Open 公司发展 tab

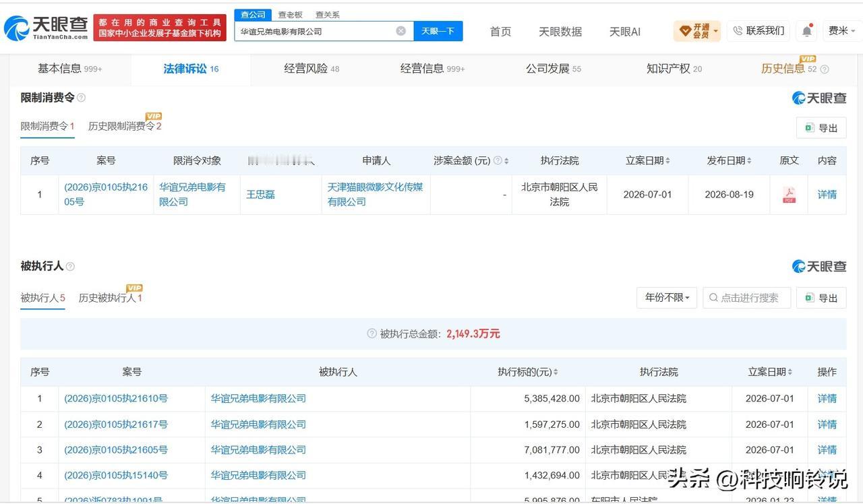click(553, 69)
